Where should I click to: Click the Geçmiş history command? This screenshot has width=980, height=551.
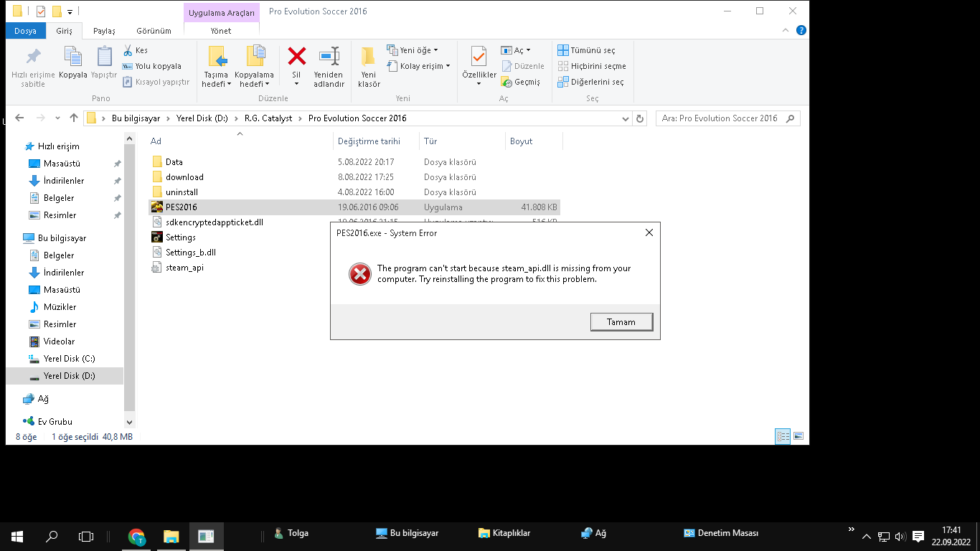coord(520,82)
